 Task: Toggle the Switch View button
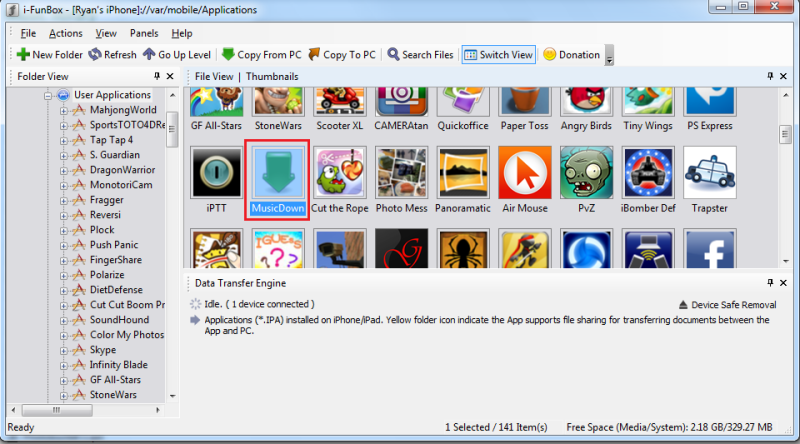[498, 55]
